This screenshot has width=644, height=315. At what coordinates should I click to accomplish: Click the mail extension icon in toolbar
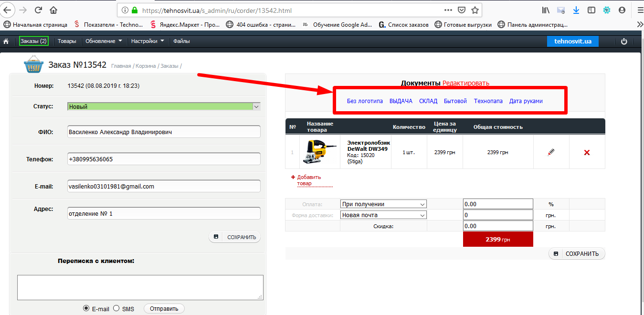[x=561, y=10]
